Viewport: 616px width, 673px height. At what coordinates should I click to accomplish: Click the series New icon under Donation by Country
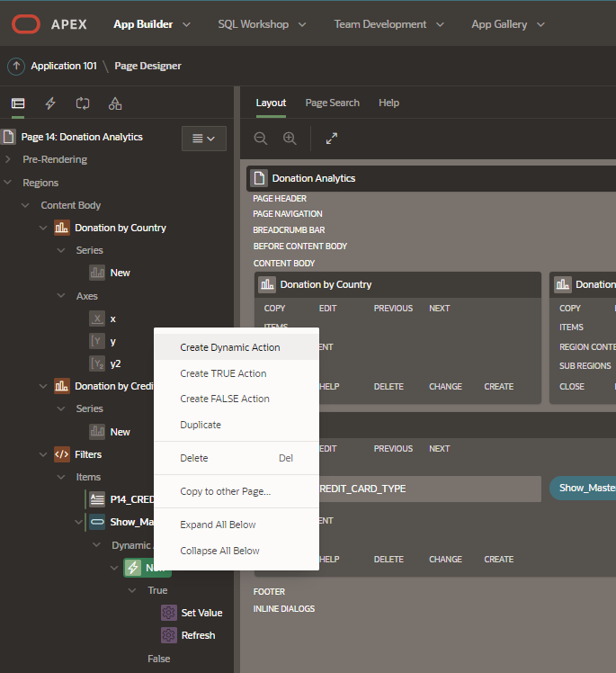97,273
